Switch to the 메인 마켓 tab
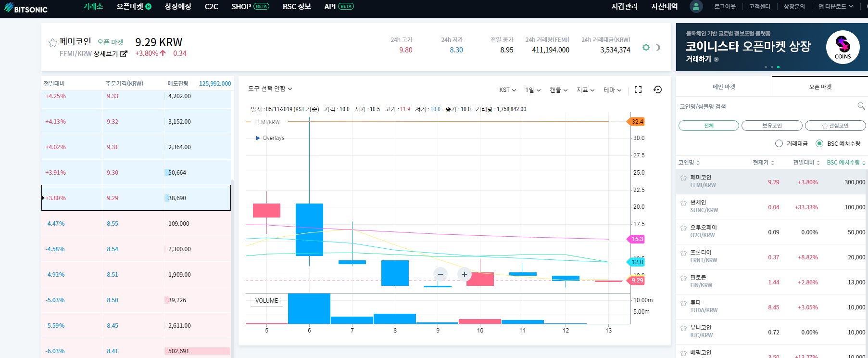Viewport: 868px width, 358px height. pos(724,87)
